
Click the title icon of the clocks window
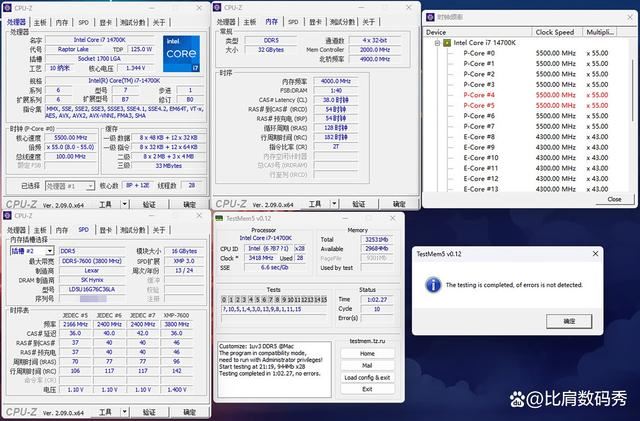430,18
